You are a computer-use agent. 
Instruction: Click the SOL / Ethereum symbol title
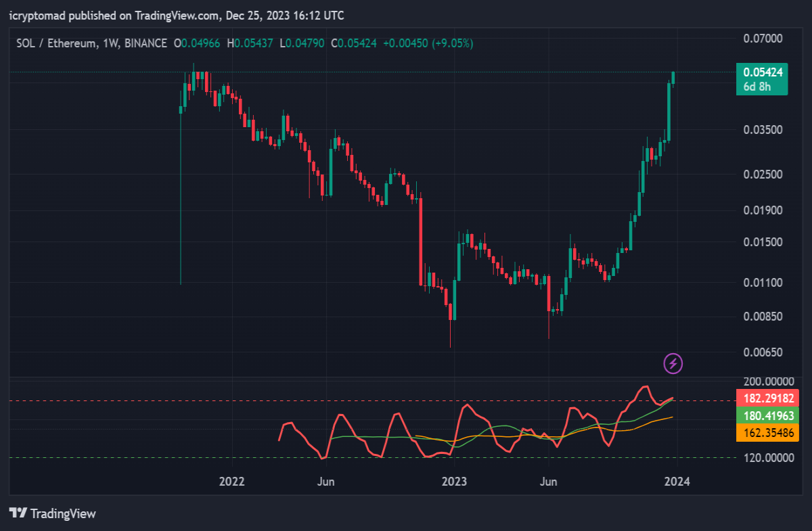58,43
